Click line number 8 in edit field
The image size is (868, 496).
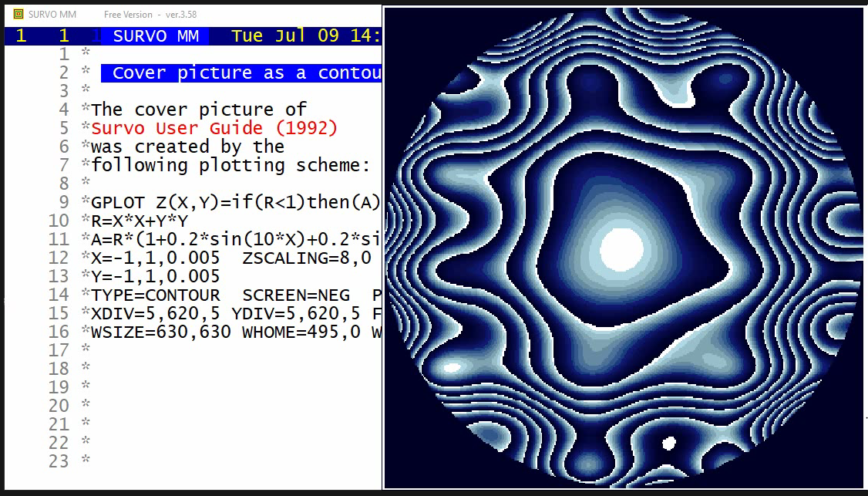[x=64, y=184]
